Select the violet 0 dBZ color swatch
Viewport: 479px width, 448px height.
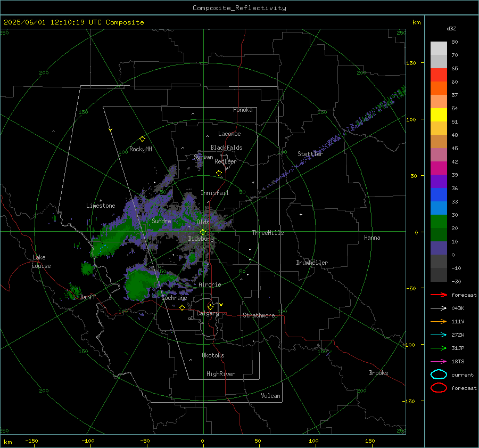[439, 248]
